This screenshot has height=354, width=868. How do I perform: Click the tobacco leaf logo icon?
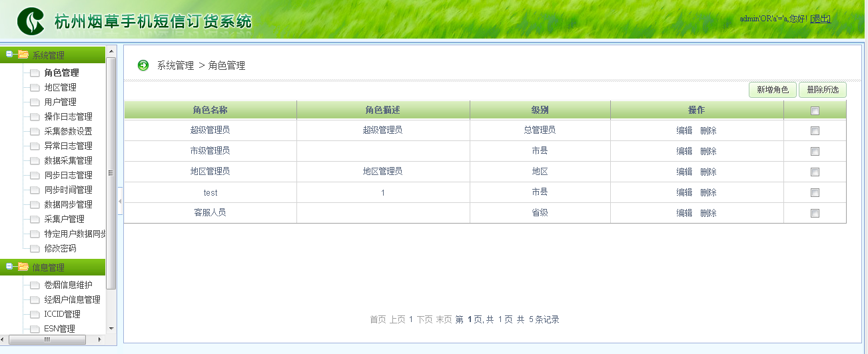coord(30,21)
